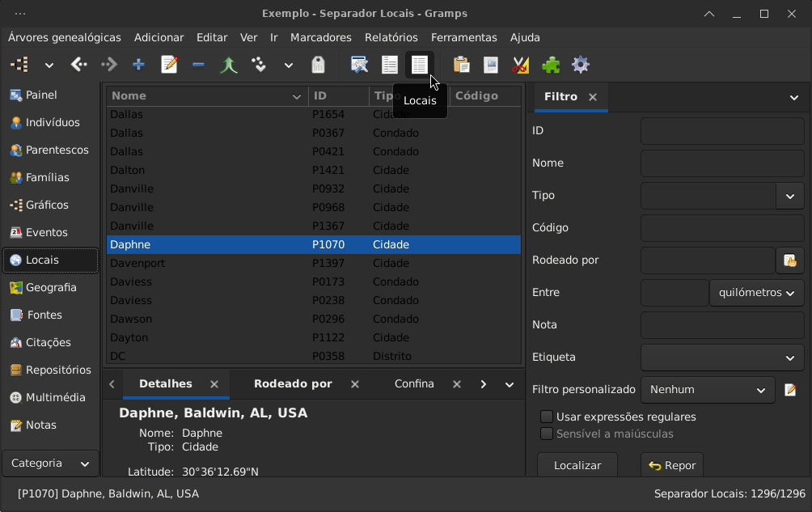
Task: Select the Davenport row in places list
Action: [314, 263]
